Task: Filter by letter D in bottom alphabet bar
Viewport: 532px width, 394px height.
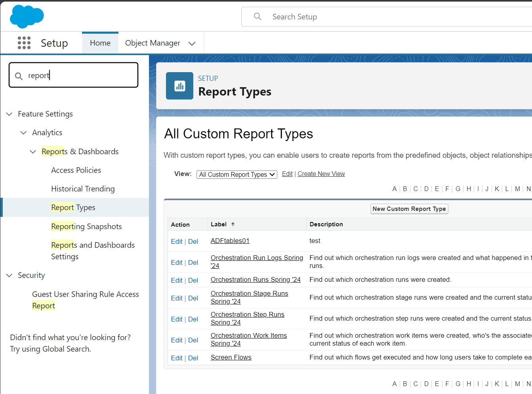Action: click(x=426, y=384)
